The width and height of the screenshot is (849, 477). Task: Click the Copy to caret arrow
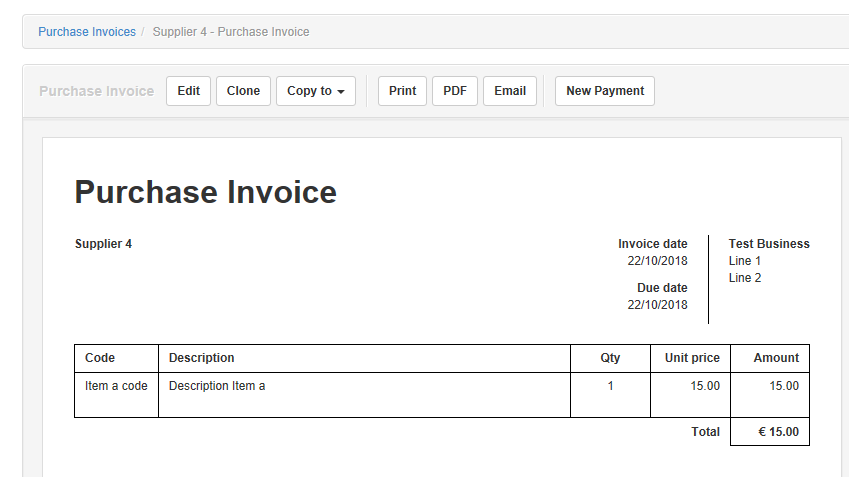341,92
